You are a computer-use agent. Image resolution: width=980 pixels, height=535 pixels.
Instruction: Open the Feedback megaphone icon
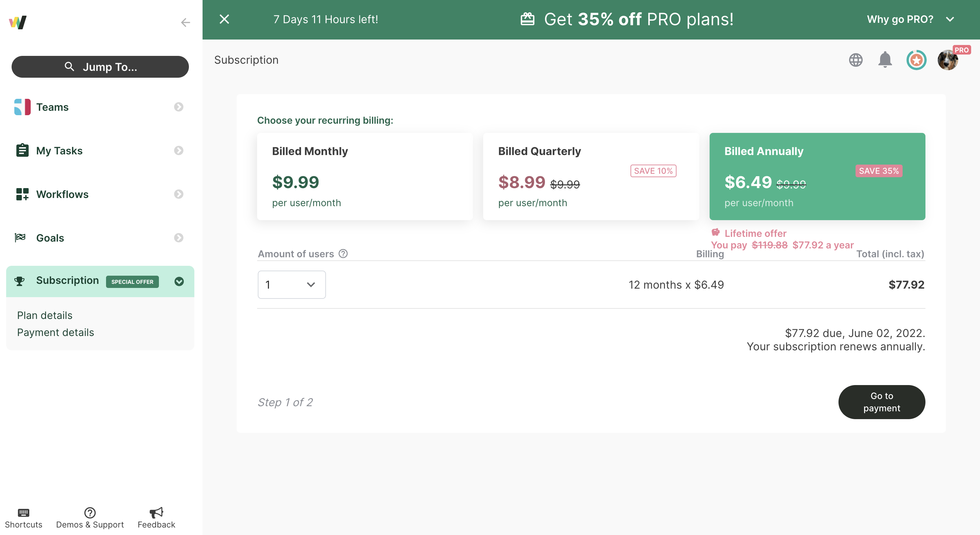(157, 512)
